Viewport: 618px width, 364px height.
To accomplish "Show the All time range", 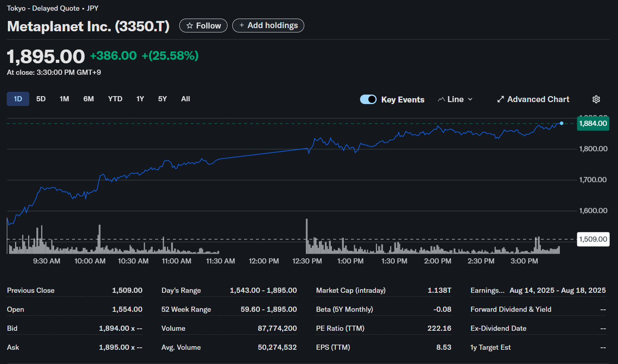I will [x=186, y=99].
